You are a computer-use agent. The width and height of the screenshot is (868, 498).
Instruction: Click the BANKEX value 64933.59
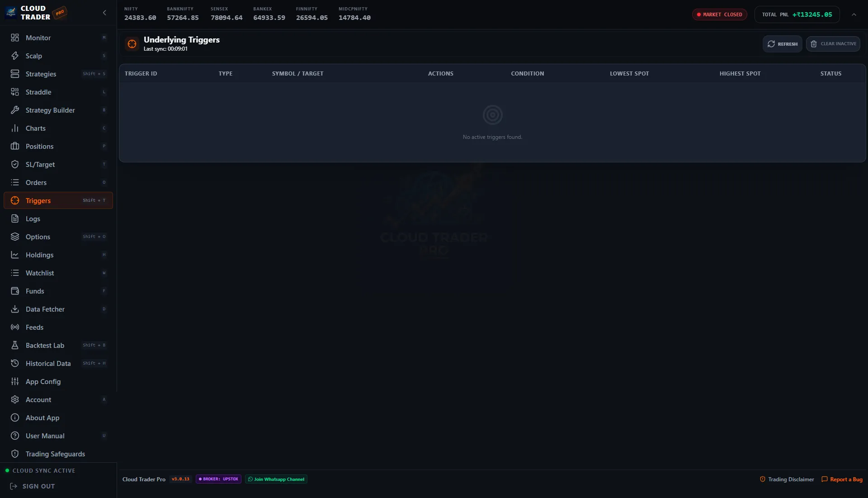coord(269,18)
